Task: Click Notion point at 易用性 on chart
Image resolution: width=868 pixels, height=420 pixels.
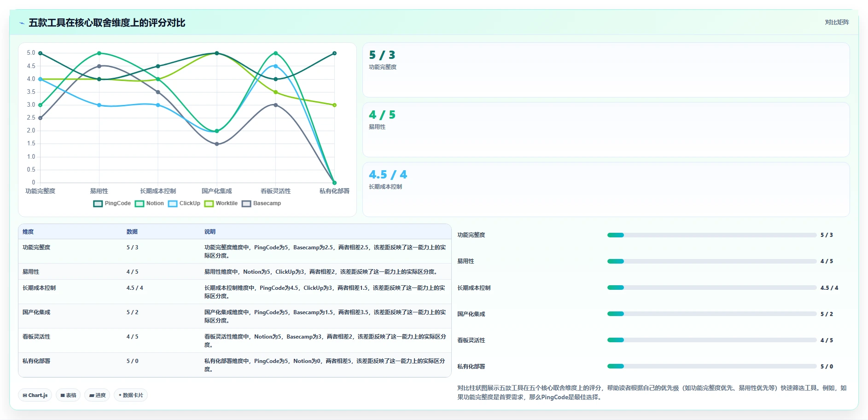Action: pos(99,53)
